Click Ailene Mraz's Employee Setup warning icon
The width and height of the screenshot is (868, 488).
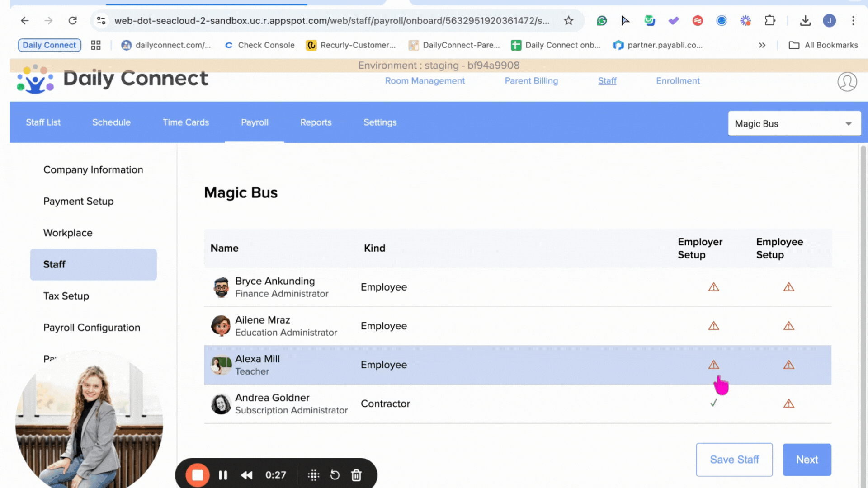788,326
